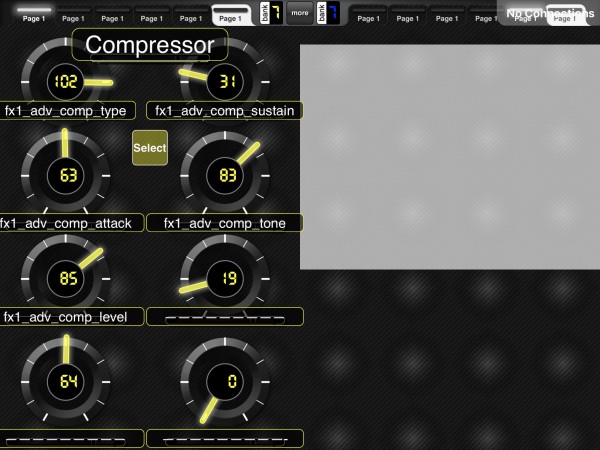Adjust the sustain knob reading 31
The width and height of the screenshot is (600, 450).
click(225, 82)
